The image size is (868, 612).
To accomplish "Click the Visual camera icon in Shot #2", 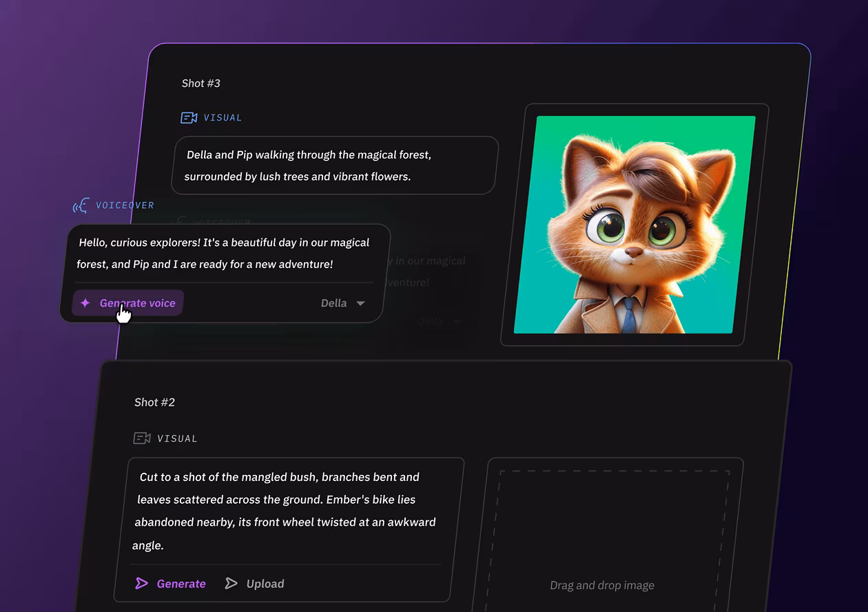I will 142,438.
